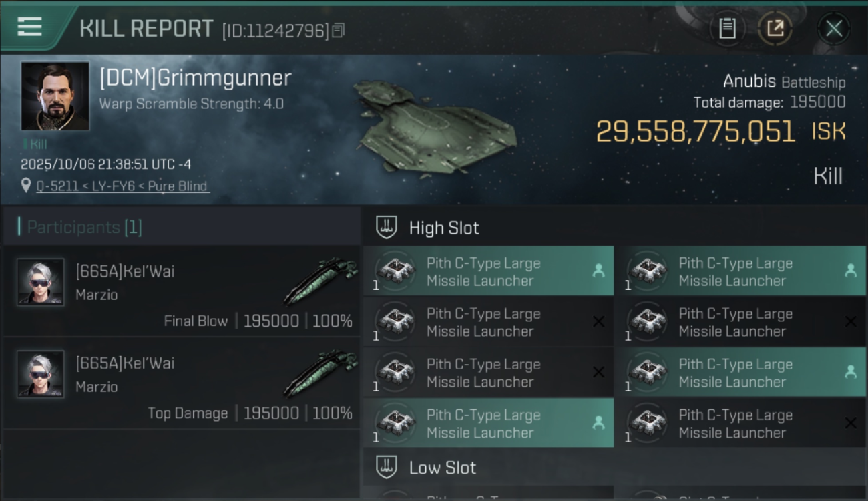Copy the kill report ID

tap(339, 31)
